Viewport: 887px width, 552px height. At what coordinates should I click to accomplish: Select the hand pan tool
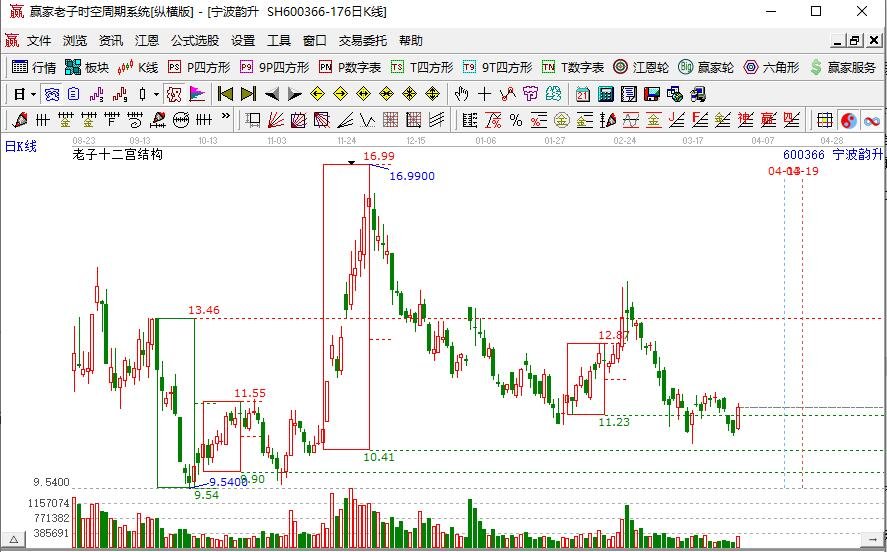[462, 94]
